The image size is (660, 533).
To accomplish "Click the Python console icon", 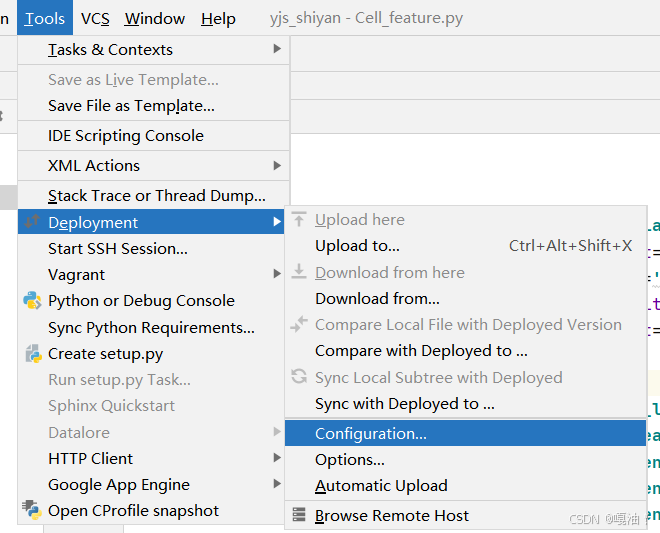I will (32, 300).
